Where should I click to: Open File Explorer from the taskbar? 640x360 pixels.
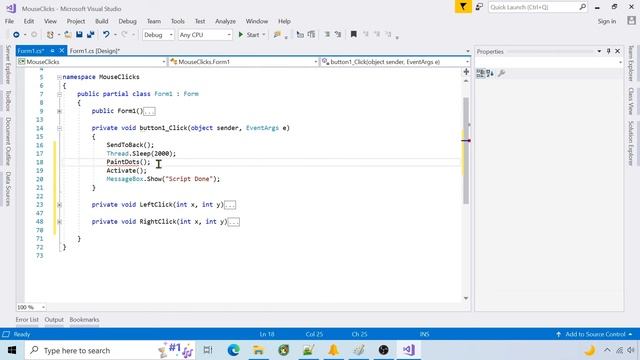258,350
